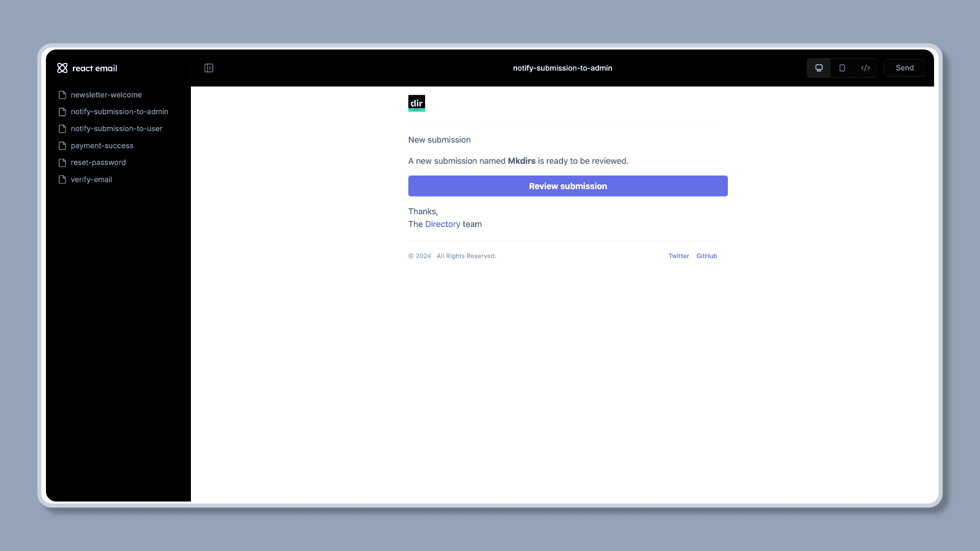980x551 pixels.
Task: Open the reset-password email template
Action: point(97,162)
